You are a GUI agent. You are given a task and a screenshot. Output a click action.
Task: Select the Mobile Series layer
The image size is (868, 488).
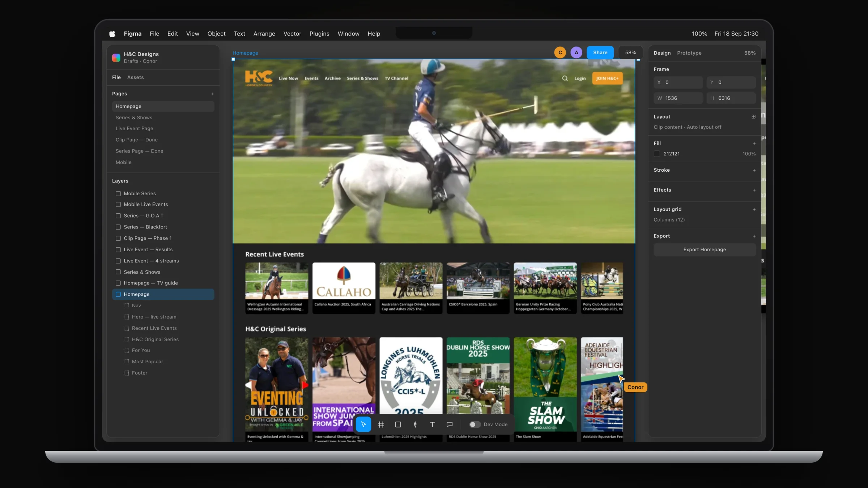pos(163,193)
